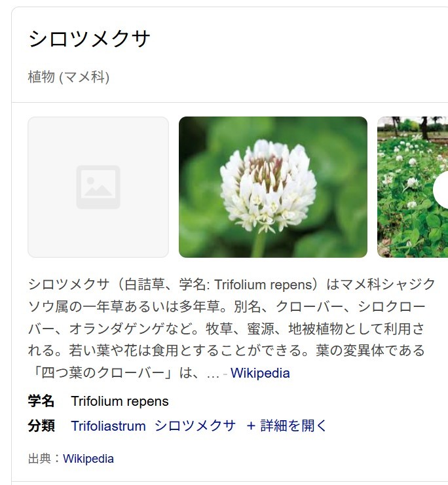Click the 分類 field label
Image resolution: width=448 pixels, height=485 pixels.
point(41,425)
